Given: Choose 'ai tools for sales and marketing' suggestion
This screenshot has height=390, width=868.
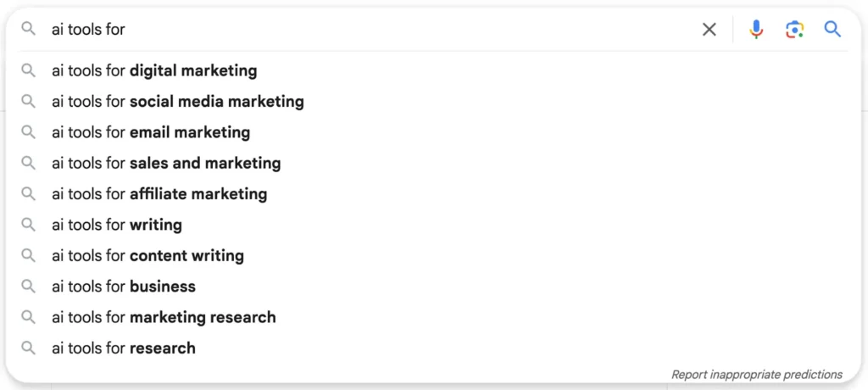Looking at the screenshot, I should [433, 164].
